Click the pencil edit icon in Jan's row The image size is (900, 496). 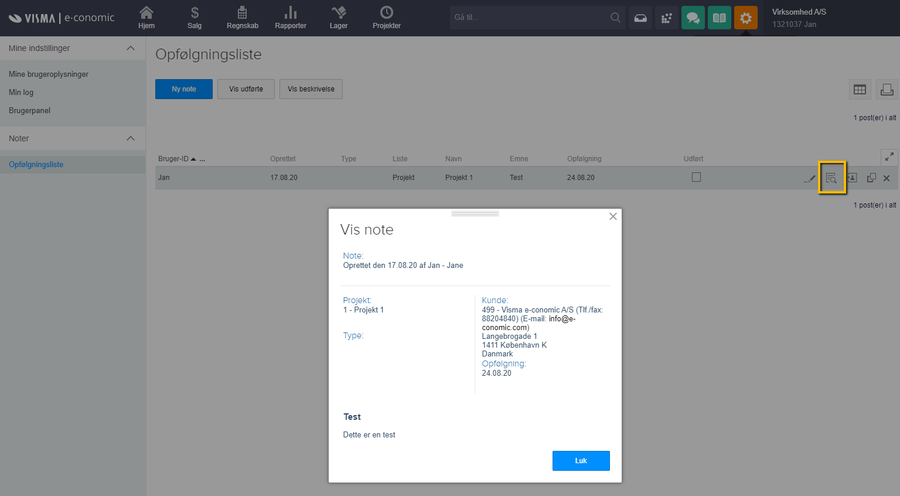(x=810, y=178)
